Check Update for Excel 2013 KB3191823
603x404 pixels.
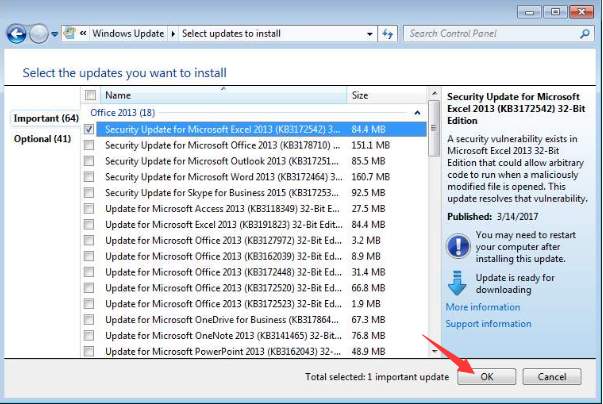point(89,224)
